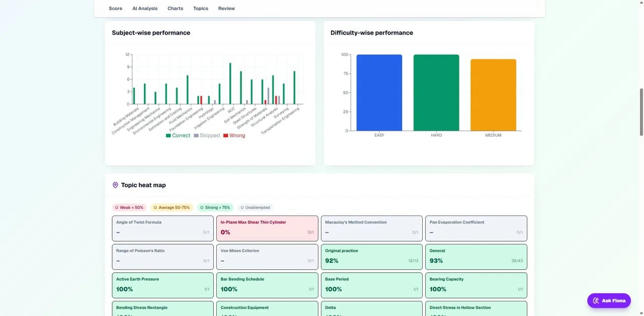This screenshot has height=316, width=644.
Task: Toggle the Skipped legend entry in chart
Action: 207,136
